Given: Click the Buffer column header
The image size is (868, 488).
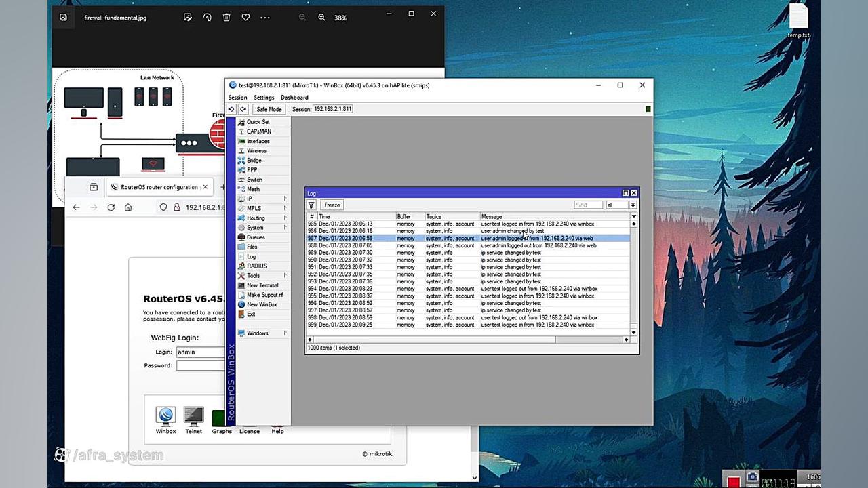Looking at the screenshot, I should point(410,216).
